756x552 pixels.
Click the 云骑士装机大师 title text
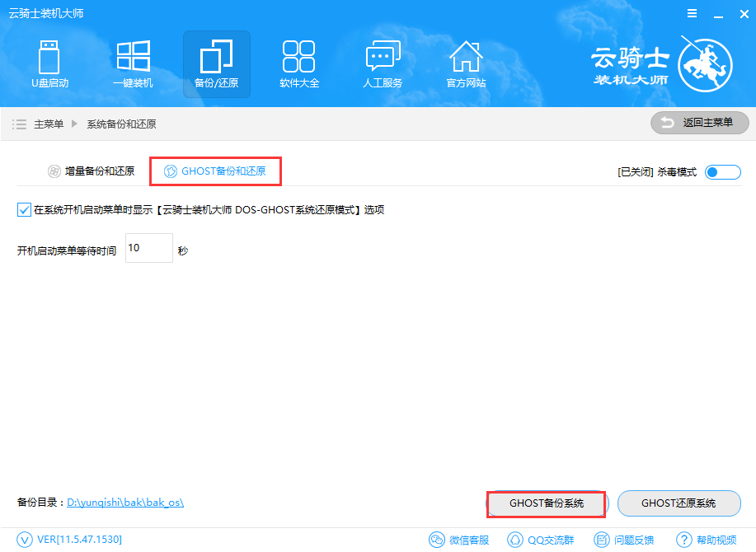coord(46,13)
